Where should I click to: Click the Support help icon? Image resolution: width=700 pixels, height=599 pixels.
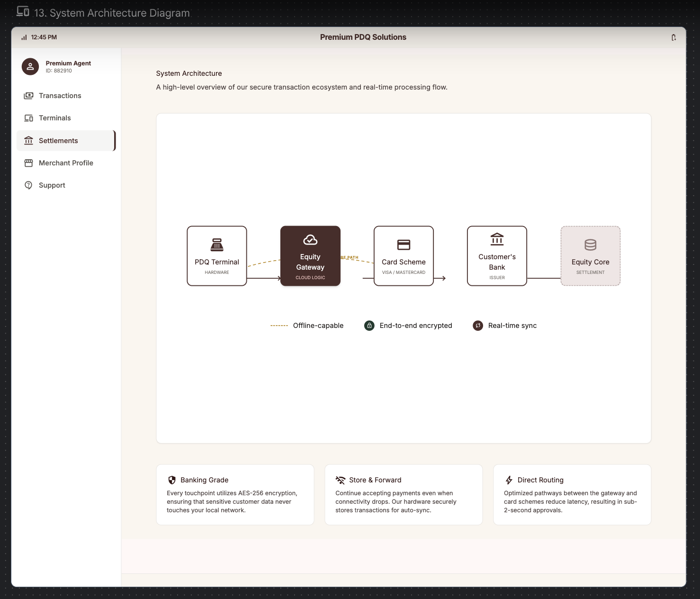click(28, 185)
